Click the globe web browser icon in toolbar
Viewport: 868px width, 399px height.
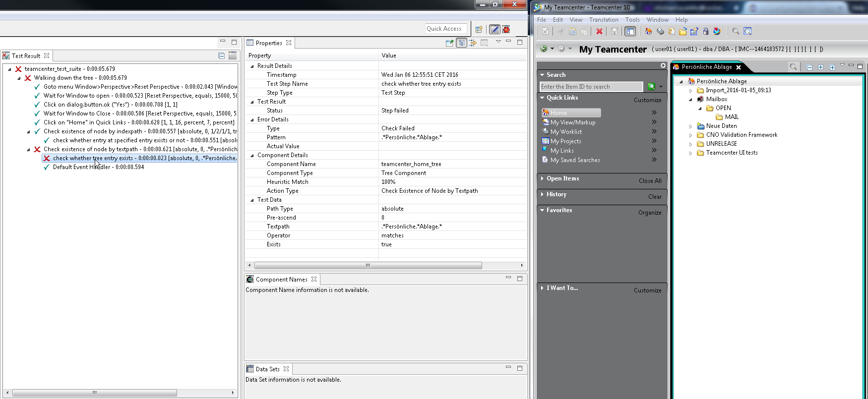(x=717, y=31)
